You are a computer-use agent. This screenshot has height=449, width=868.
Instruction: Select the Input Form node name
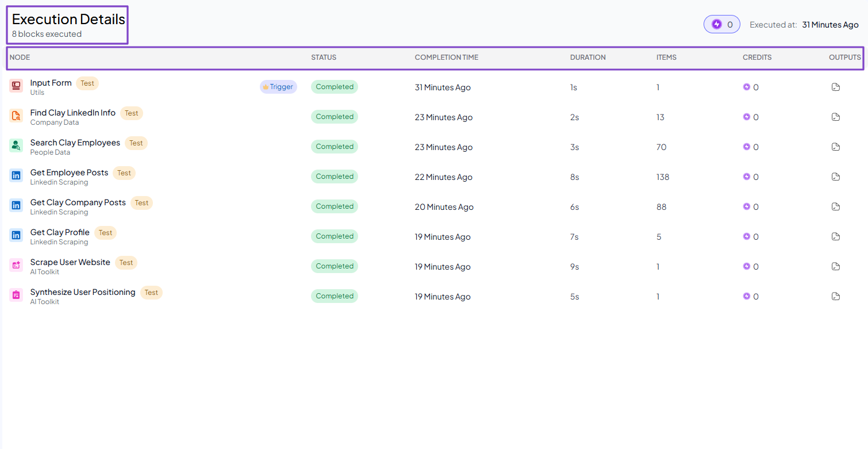51,83
